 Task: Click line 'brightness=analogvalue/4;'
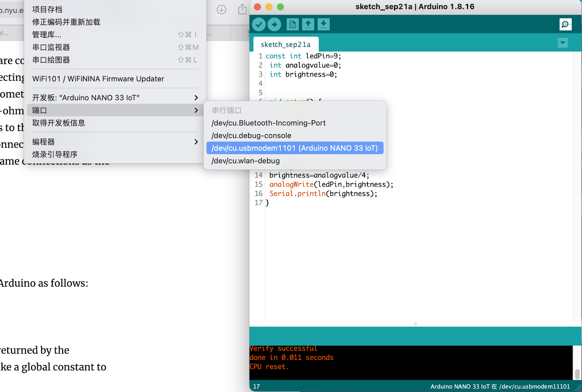tap(319, 175)
